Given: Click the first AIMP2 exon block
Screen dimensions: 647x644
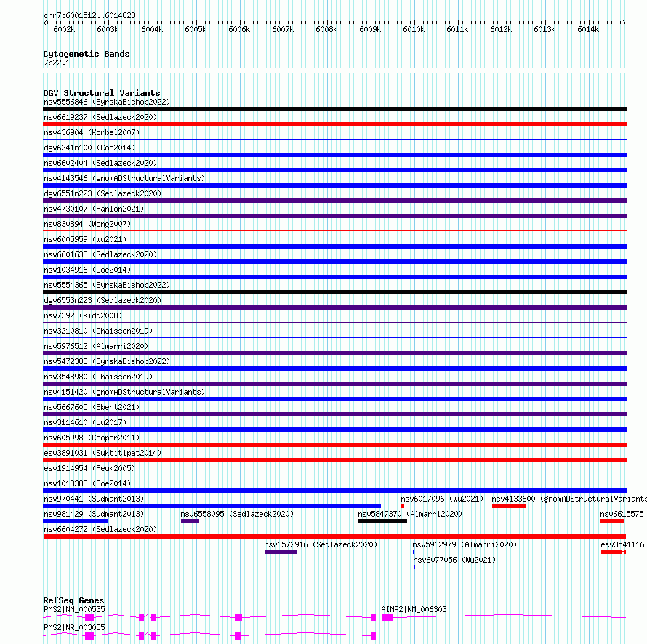Looking at the screenshot, I should pos(387,618).
